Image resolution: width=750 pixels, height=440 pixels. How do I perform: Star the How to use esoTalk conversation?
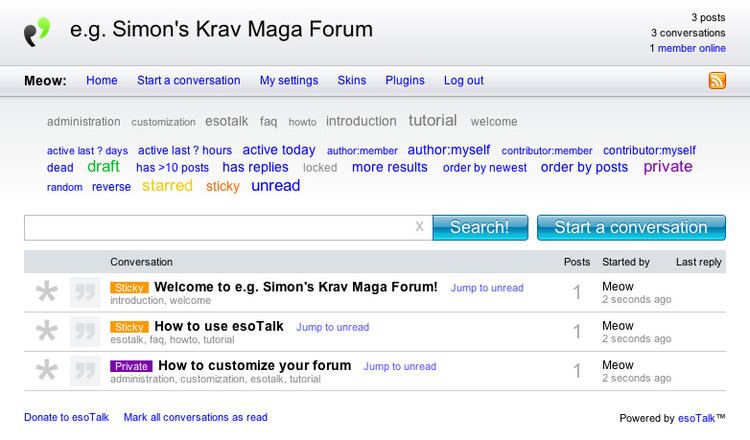(x=46, y=332)
